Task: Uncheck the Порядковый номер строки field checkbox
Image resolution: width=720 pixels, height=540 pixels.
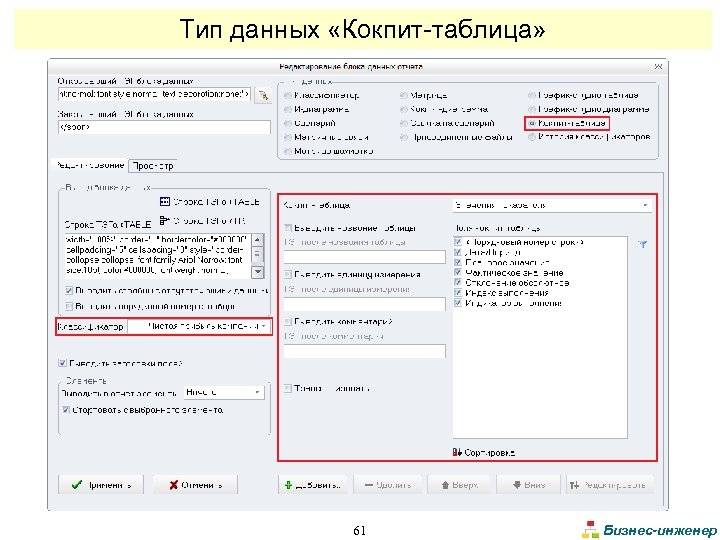Action: 457,242
